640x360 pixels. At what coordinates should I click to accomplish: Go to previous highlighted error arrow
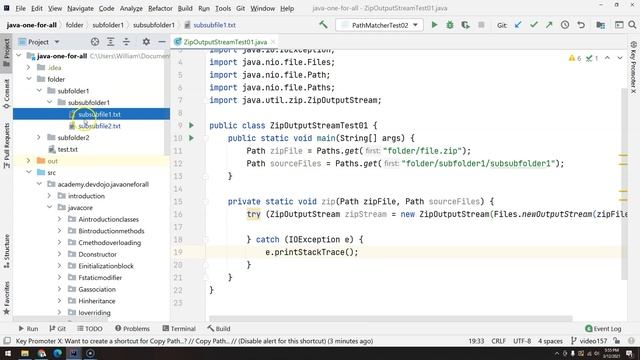click(607, 58)
